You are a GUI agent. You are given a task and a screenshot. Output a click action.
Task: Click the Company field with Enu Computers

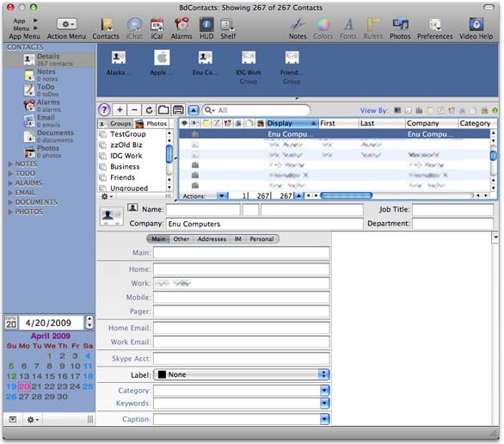[265, 224]
